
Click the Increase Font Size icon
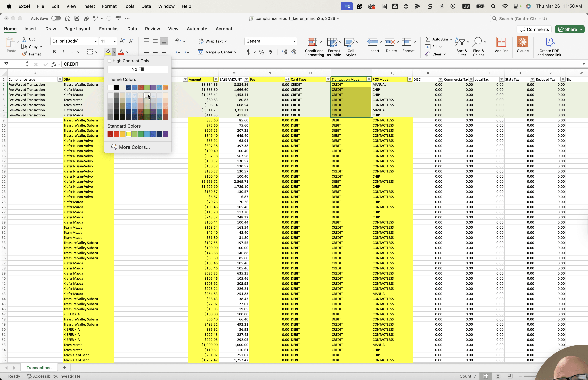click(122, 41)
